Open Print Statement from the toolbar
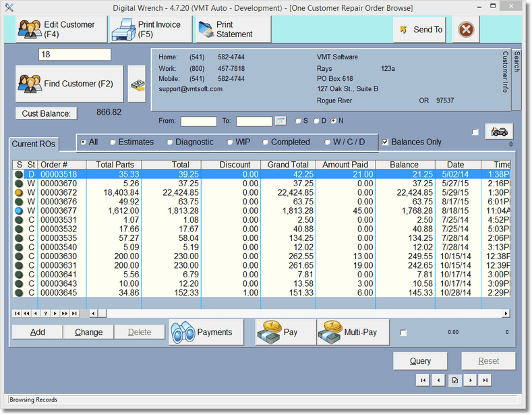This screenshot has height=415, width=532. pos(233,29)
